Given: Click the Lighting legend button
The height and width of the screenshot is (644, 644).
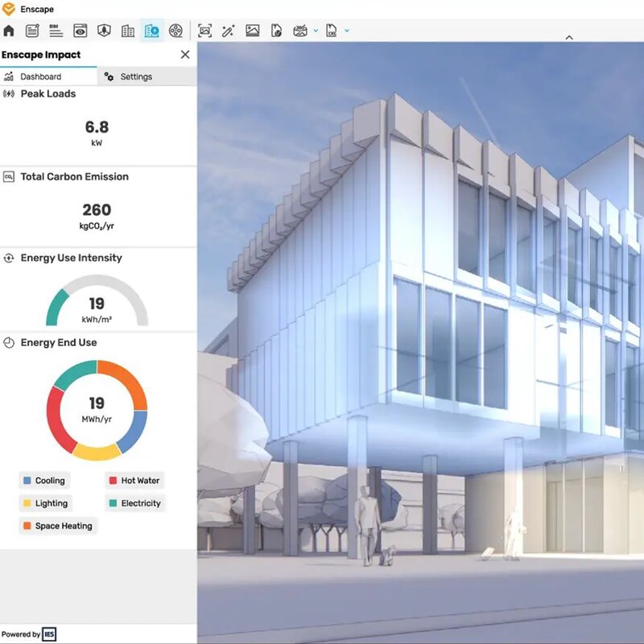Looking at the screenshot, I should (45, 503).
